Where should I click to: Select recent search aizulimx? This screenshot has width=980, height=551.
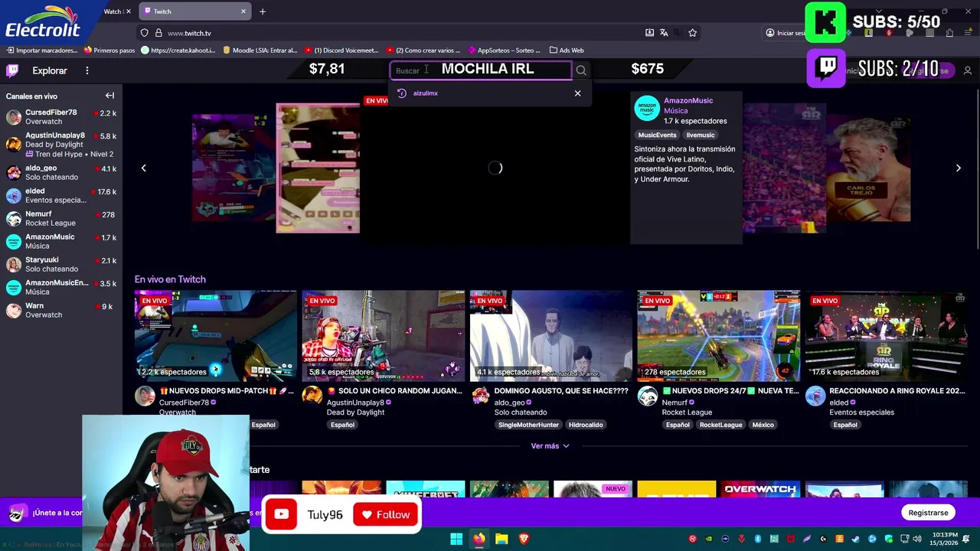pos(426,93)
